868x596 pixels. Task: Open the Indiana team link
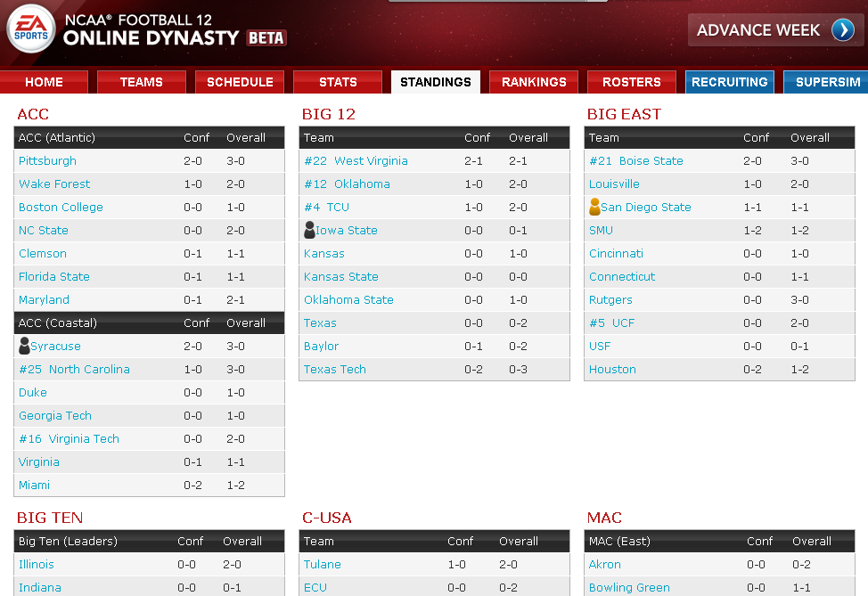[x=40, y=588]
